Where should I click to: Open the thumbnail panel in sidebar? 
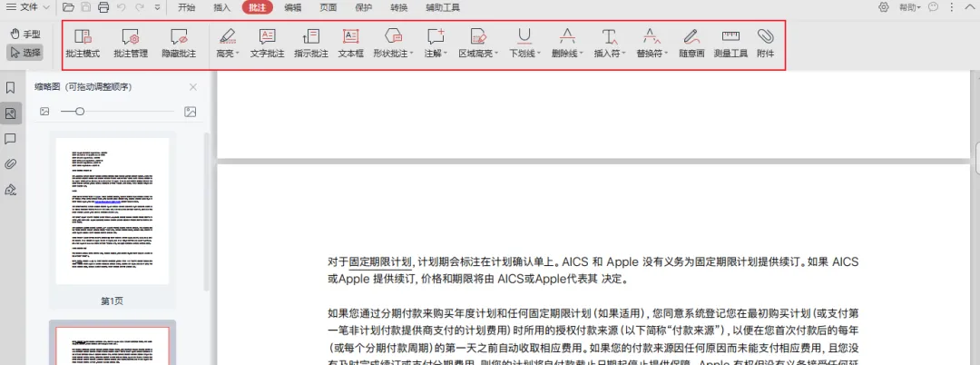pos(10,113)
